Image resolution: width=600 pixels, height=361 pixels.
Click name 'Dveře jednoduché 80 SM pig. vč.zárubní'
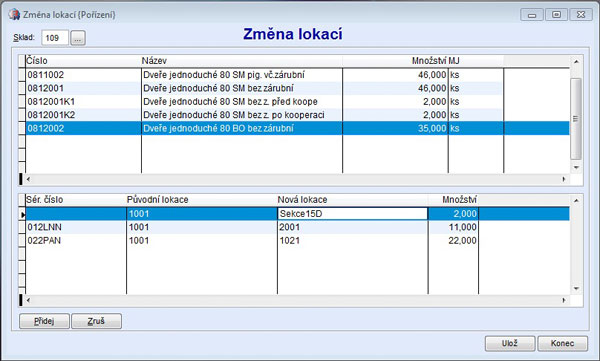pyautogui.click(x=224, y=75)
